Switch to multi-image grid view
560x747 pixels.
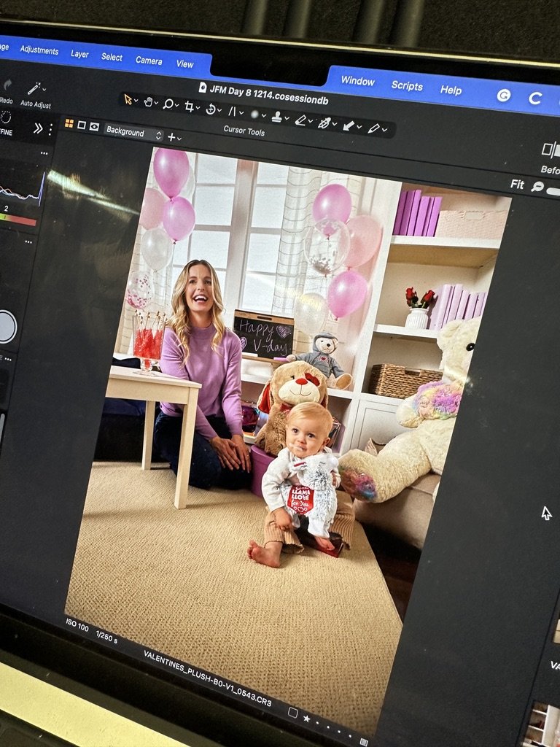[x=69, y=123]
